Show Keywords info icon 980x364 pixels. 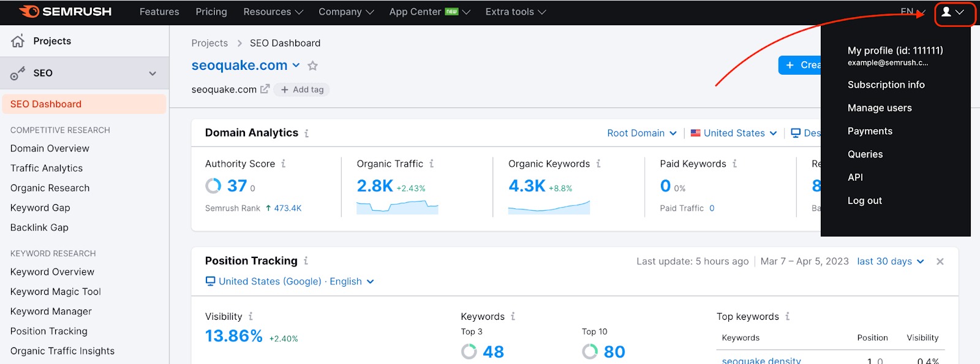click(513, 316)
